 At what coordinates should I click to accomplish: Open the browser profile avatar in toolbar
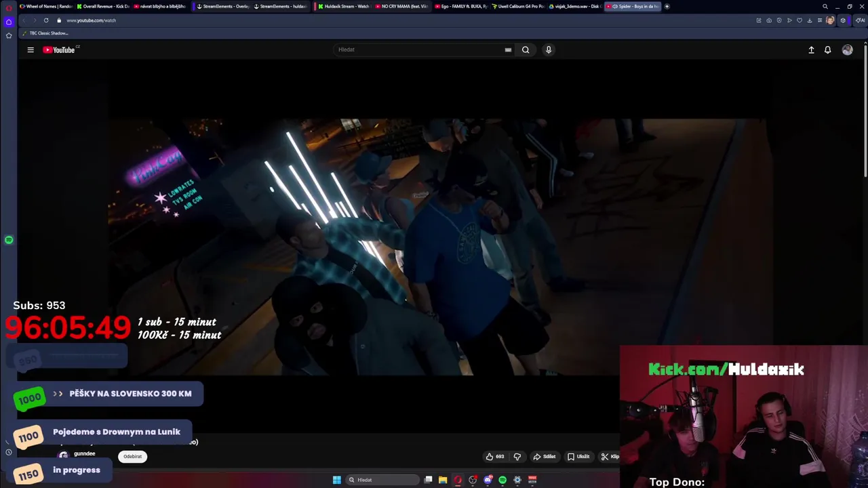pos(830,20)
